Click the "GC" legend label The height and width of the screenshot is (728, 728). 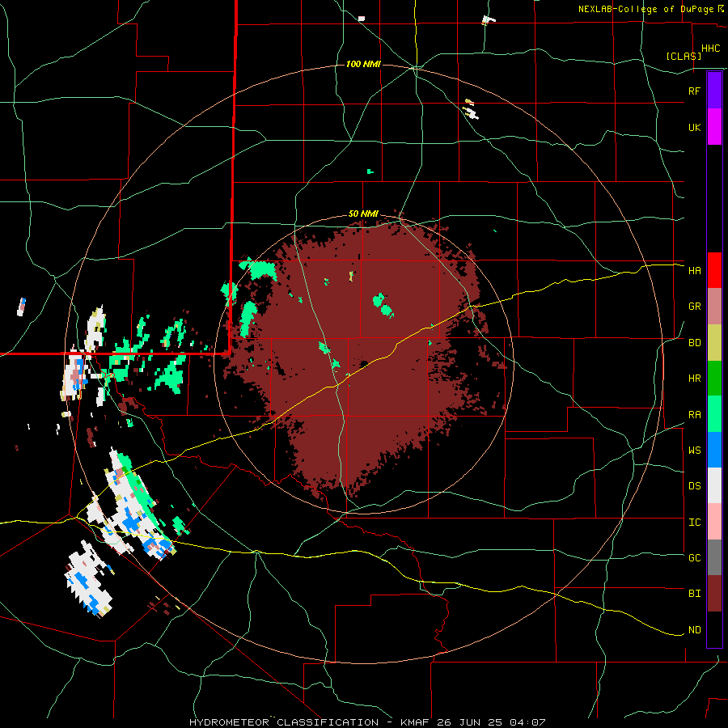click(x=694, y=558)
